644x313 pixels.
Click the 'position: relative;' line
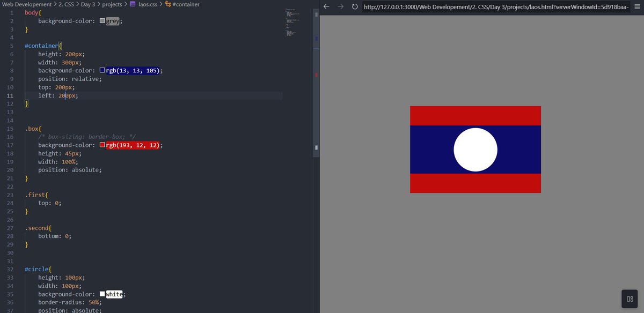[70, 79]
